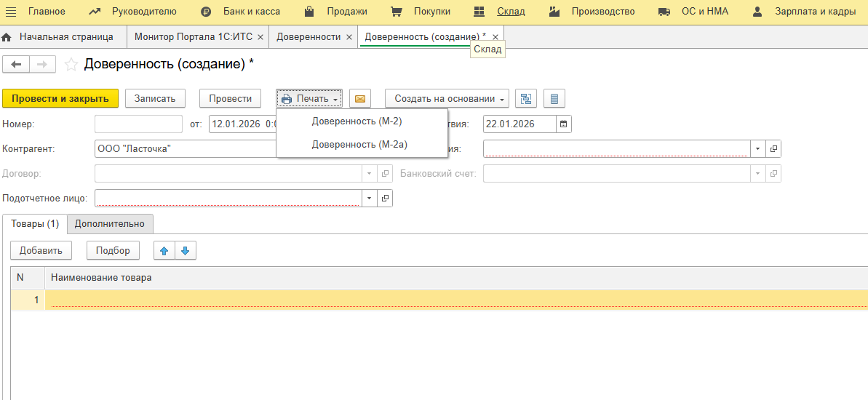This screenshot has height=400, width=868.
Task: Choose Доверенность (М-2а) from print menu
Action: tap(359, 145)
